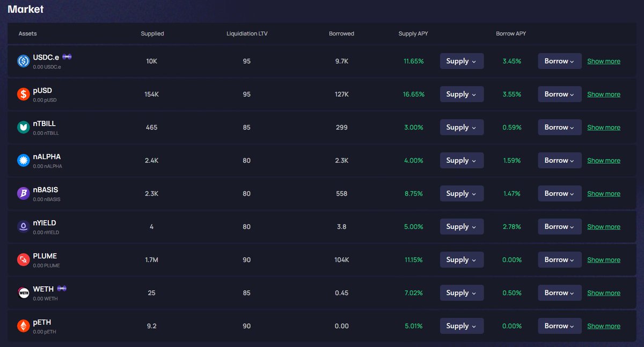Click the Borrowed column header
Image resolution: width=644 pixels, height=347 pixels.
[x=341, y=33]
